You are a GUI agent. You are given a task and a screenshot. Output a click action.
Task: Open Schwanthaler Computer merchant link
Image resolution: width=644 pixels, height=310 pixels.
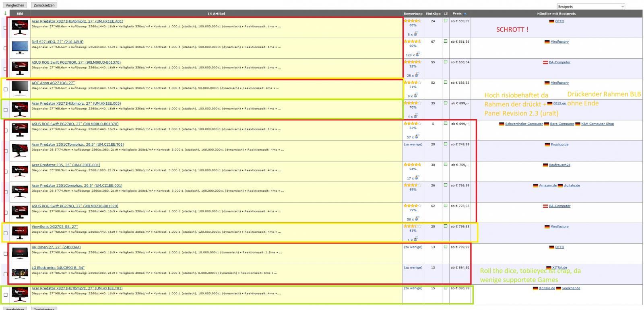tap(524, 124)
